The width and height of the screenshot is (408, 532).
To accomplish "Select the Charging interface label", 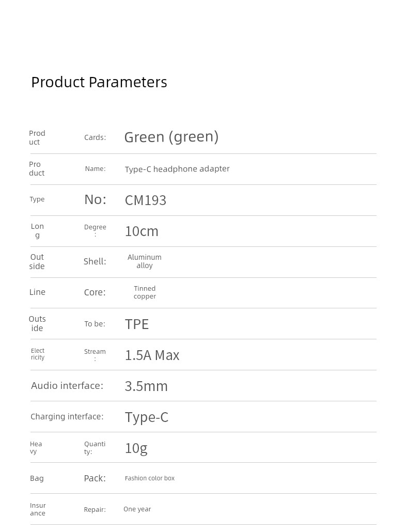I will click(x=67, y=417).
